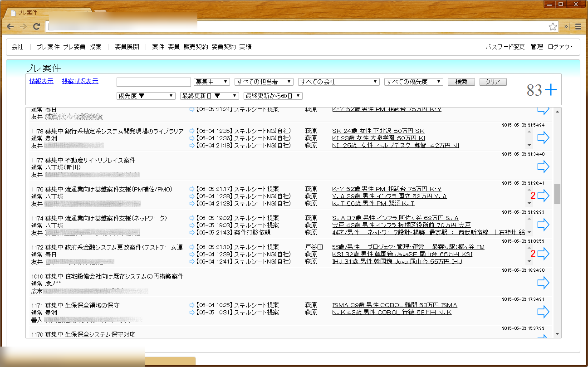Open the 管理 admin menu item

pos(537,47)
